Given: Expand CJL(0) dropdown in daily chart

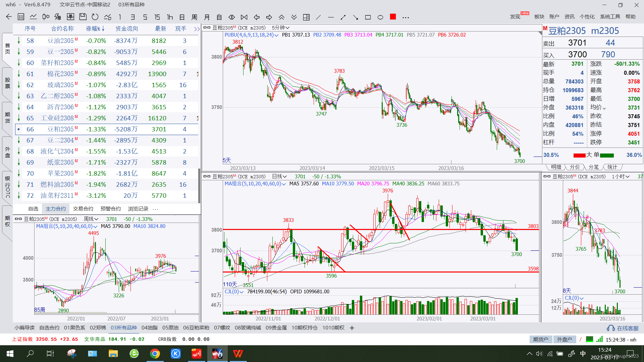Looking at the screenshot, I should [x=241, y=292].
